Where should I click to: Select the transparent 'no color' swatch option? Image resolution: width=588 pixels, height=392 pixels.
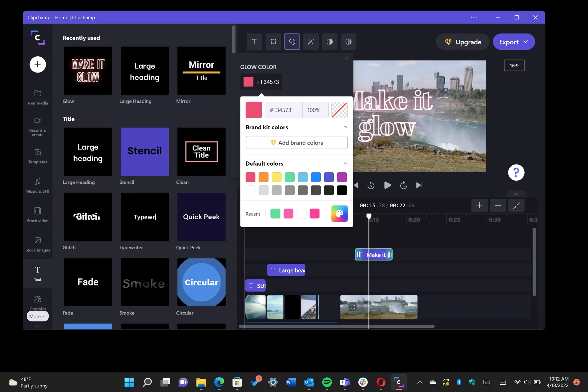340,110
